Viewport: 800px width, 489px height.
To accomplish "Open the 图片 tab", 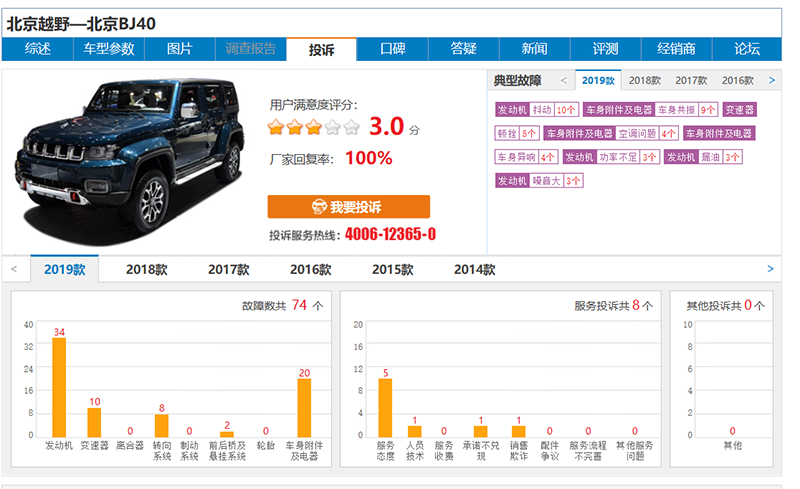I will (x=180, y=49).
